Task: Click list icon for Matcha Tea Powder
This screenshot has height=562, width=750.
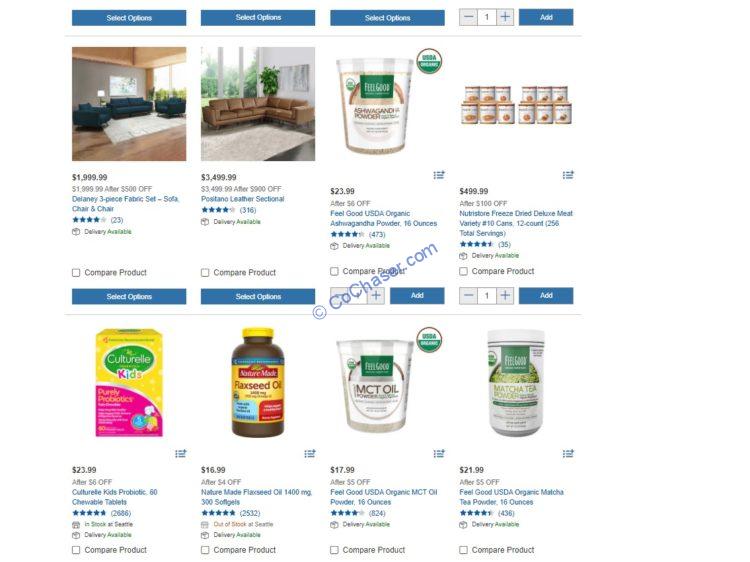Action: (x=568, y=453)
